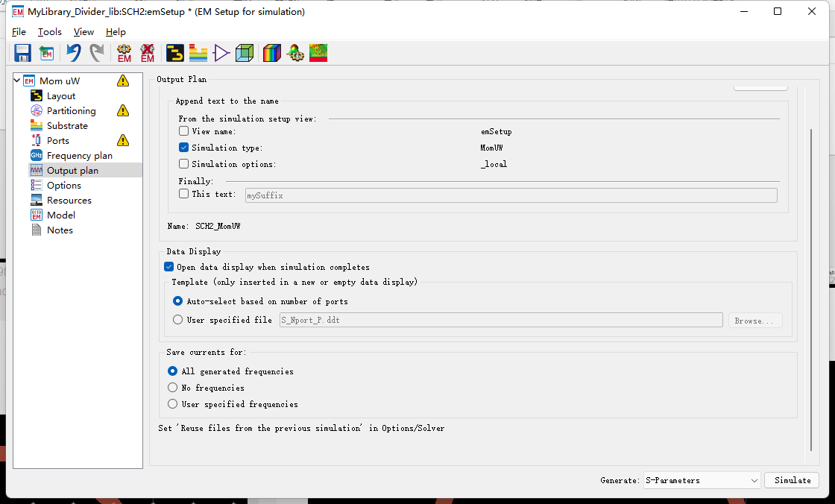Click the Partitioning tree icon
Image resolution: width=835 pixels, height=504 pixels.
tap(37, 111)
